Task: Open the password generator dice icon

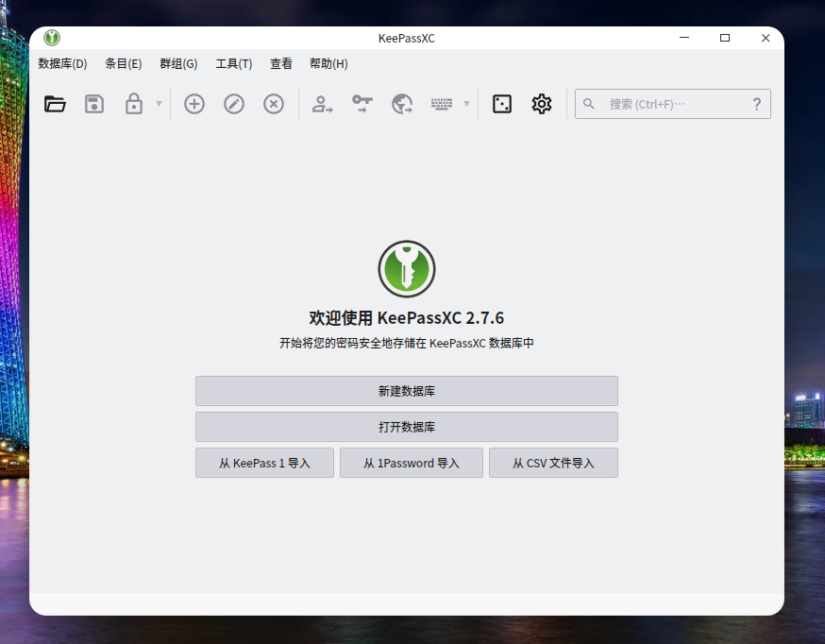Action: pos(500,104)
